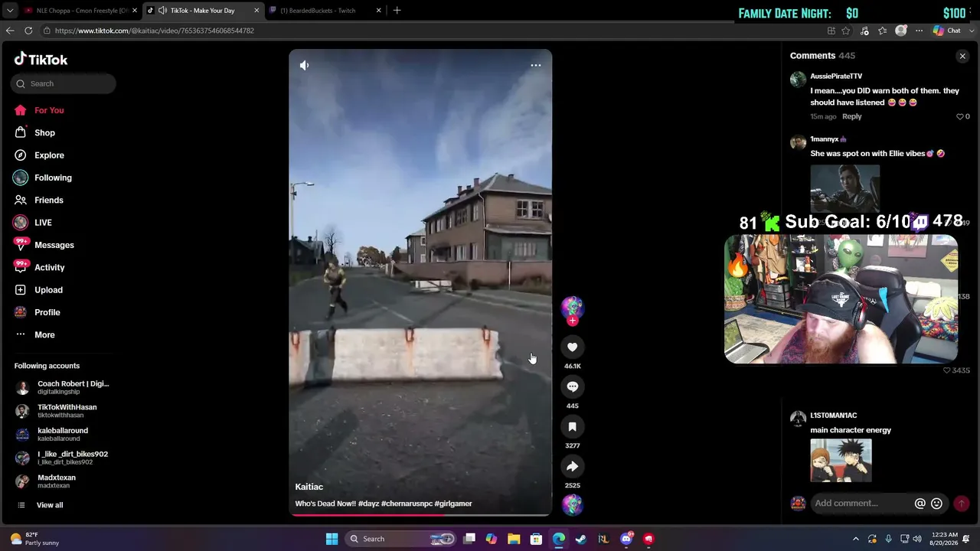
Task: Share the video with the arrow icon
Action: coord(572,466)
